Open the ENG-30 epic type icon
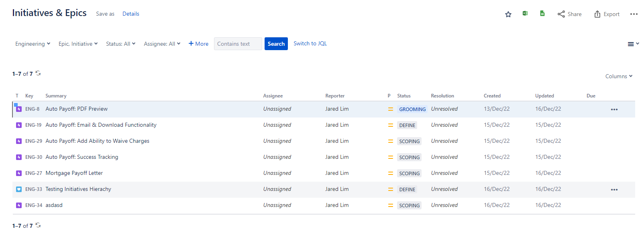Viewport: 644px width, 231px height. pos(19,157)
